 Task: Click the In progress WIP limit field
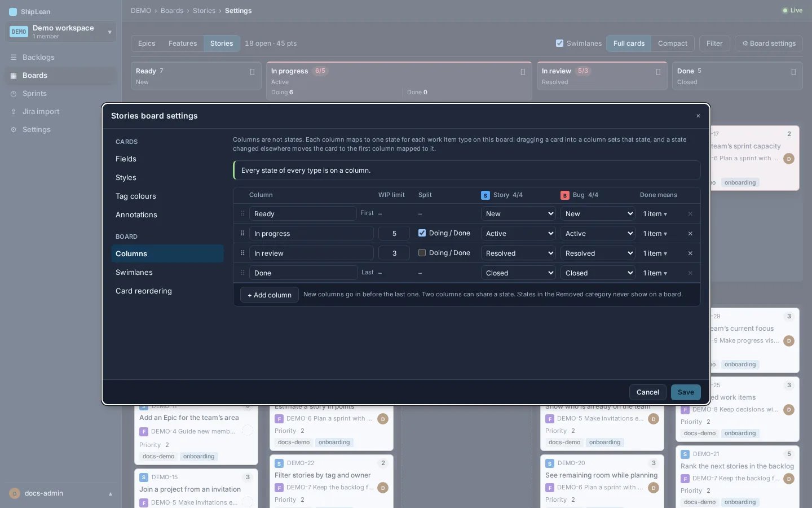394,234
